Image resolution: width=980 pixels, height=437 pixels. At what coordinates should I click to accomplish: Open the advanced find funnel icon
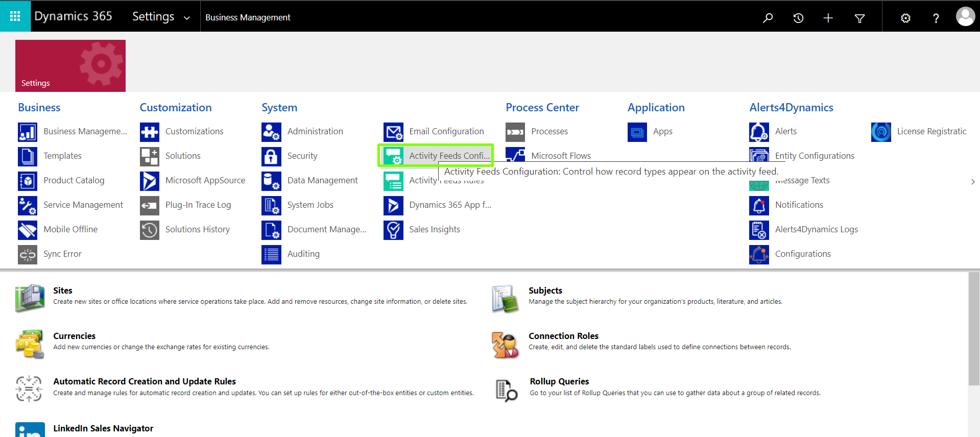(859, 18)
